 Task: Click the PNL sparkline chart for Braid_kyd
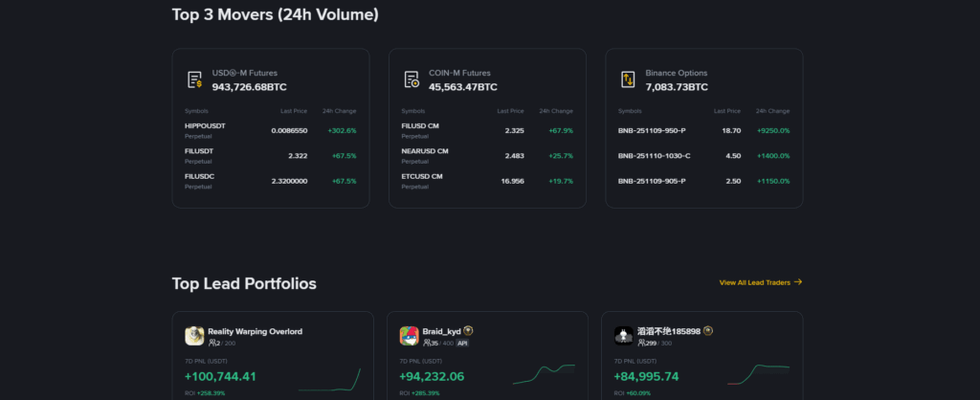click(544, 373)
